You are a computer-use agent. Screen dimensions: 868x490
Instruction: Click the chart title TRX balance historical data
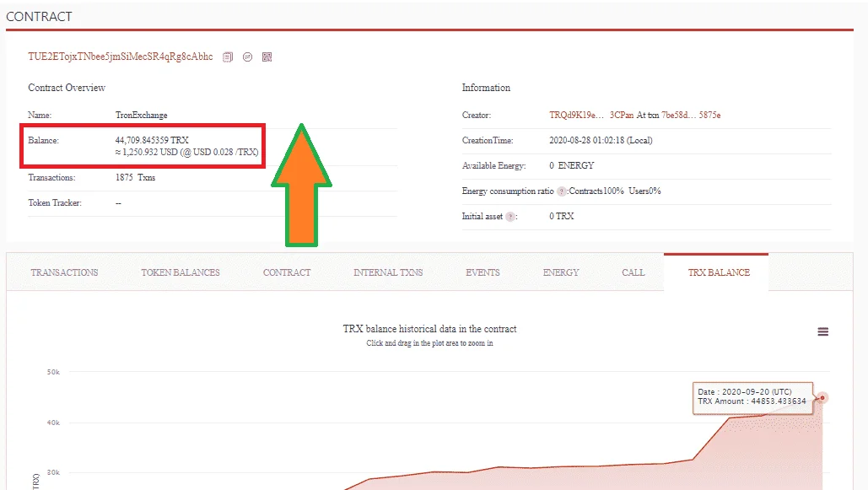[429, 329]
